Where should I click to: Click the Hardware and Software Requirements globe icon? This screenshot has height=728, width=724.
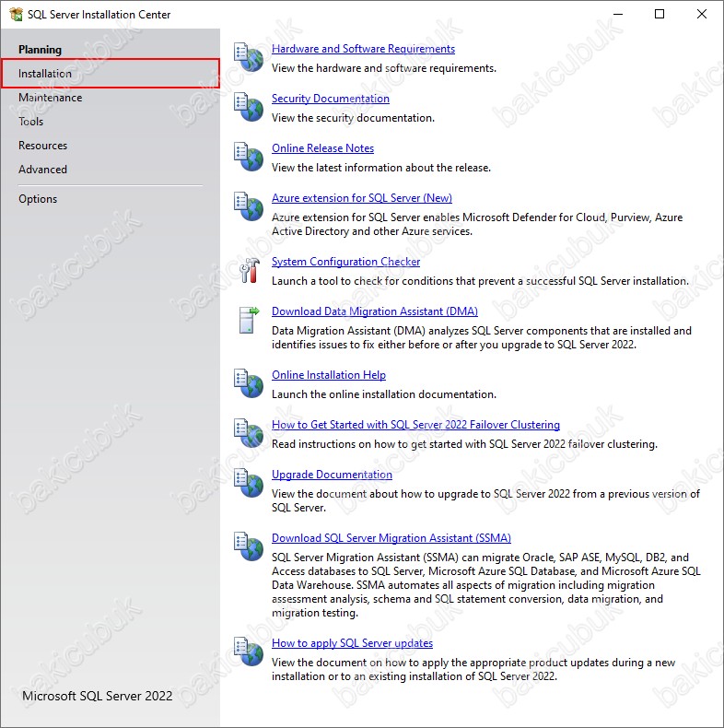pos(249,57)
